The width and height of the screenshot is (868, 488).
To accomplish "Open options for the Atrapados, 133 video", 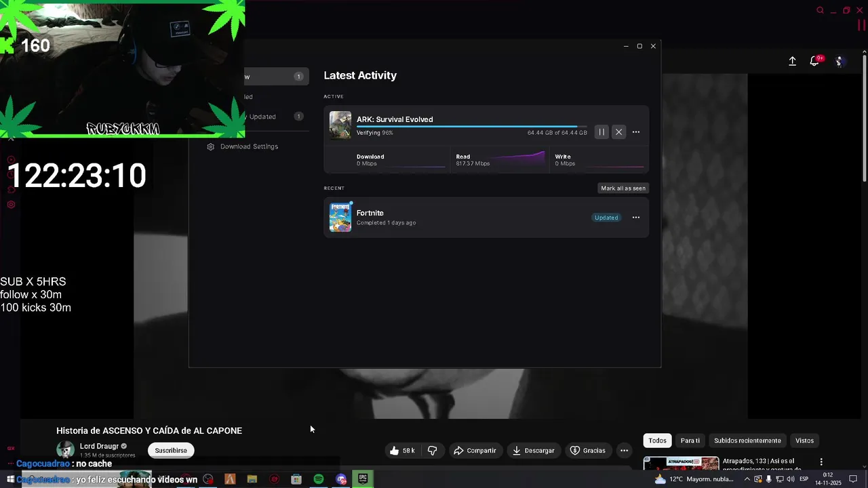I will click(x=821, y=462).
